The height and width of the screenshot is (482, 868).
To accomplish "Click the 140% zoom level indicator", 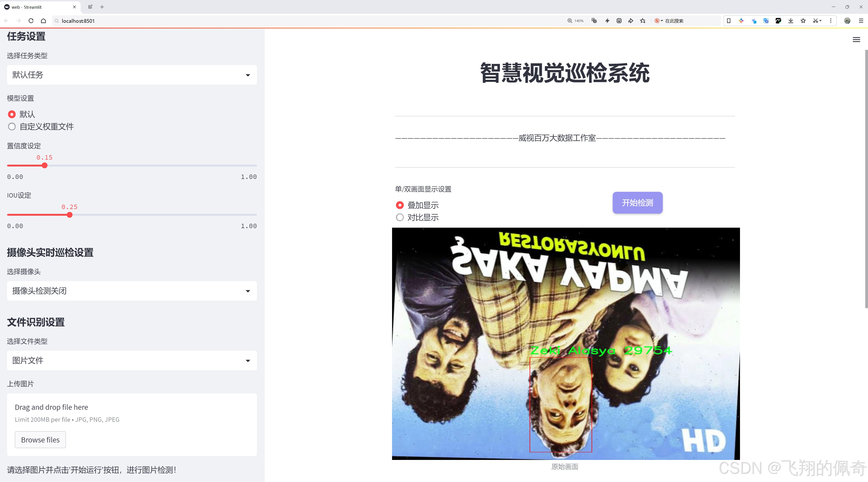I will [575, 21].
